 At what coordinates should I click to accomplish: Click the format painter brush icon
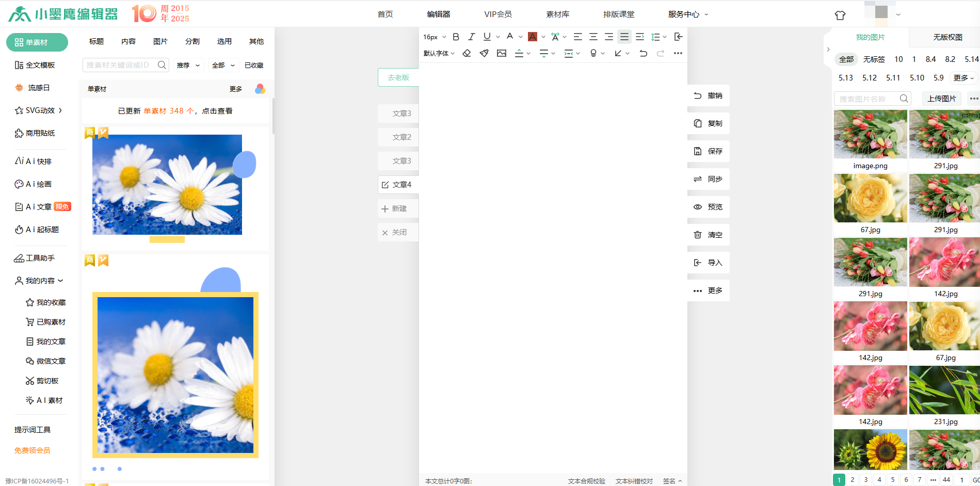coord(484,53)
